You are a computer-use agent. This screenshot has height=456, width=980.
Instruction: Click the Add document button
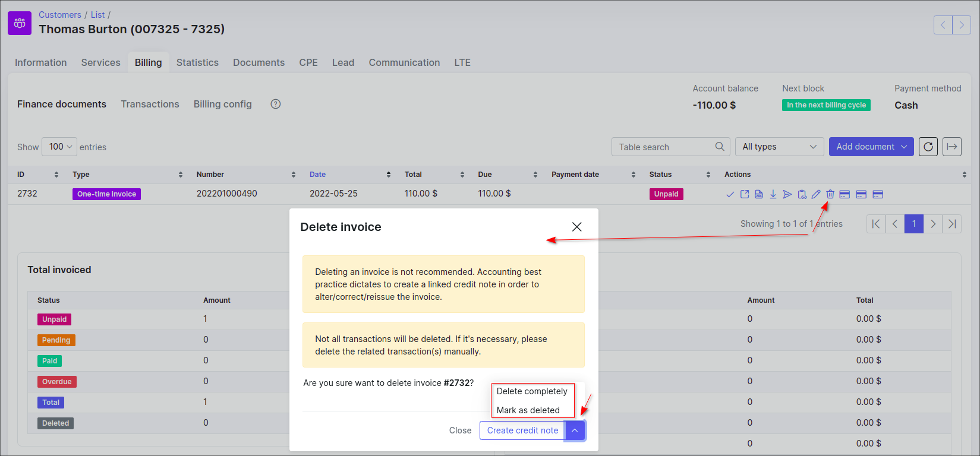(871, 147)
